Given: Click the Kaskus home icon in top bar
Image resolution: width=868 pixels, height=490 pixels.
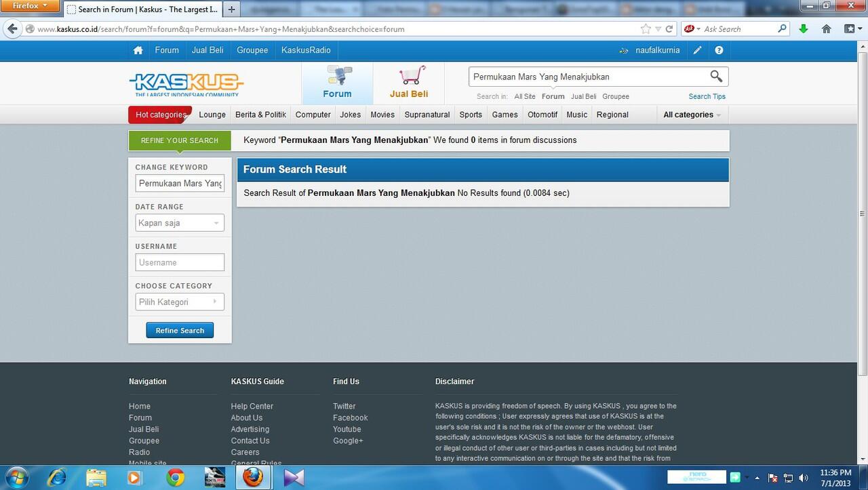Looking at the screenshot, I should 138,50.
